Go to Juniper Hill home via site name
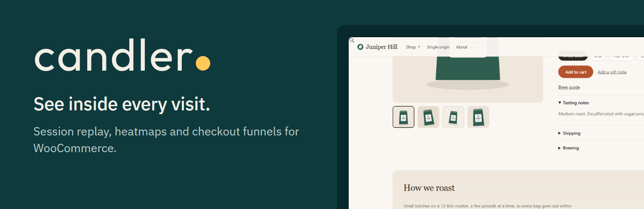Screen dimensions: 644x209 382,47
